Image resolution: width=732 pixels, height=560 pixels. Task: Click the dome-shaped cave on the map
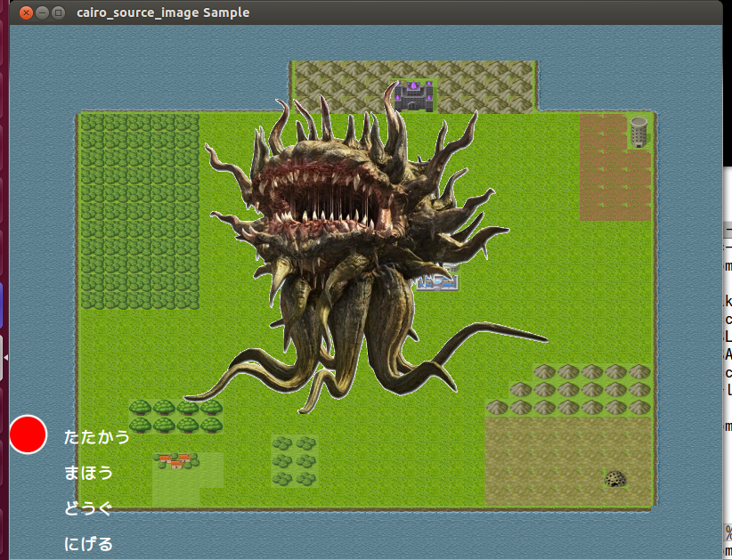coord(615,479)
